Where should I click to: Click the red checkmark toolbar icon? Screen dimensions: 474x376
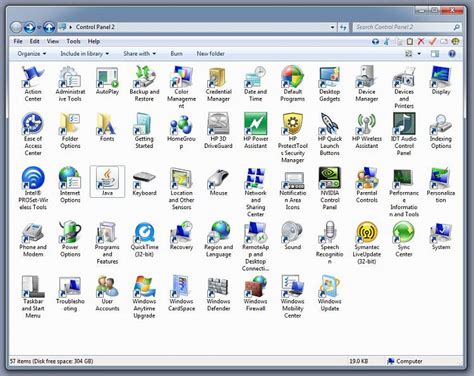432,41
